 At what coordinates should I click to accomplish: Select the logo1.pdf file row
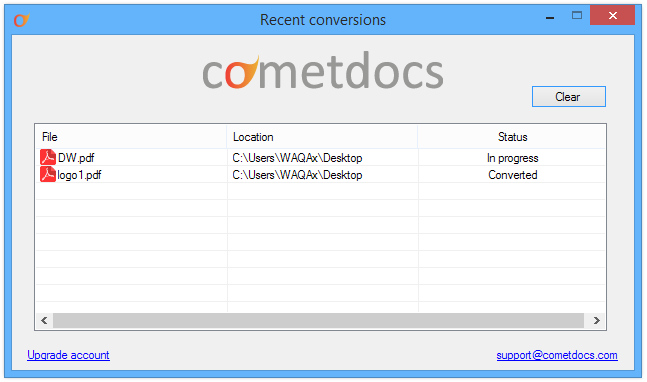[321, 174]
